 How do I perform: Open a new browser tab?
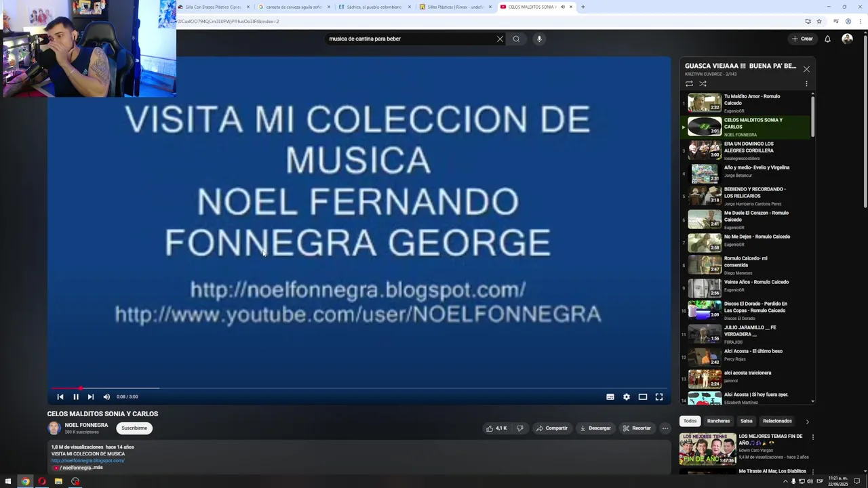583,7
